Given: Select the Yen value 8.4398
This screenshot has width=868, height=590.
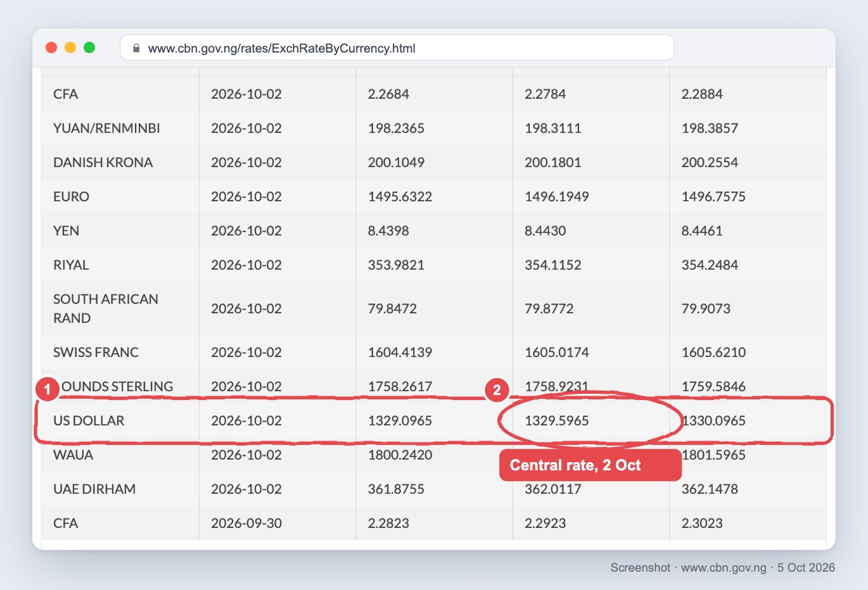Looking at the screenshot, I should tap(388, 231).
